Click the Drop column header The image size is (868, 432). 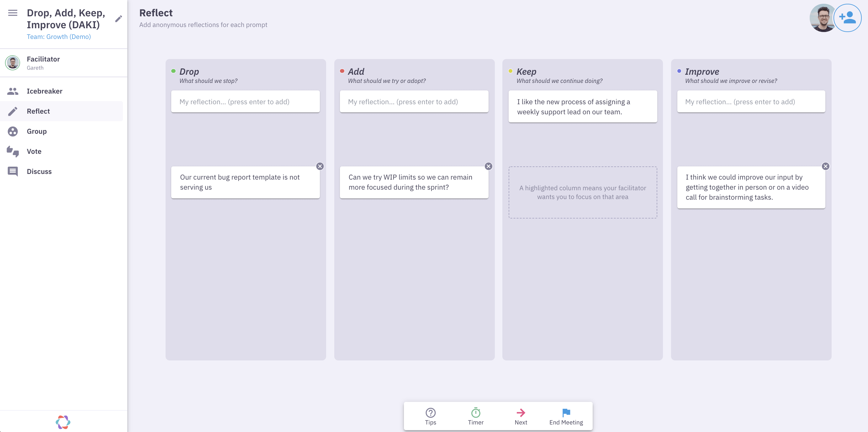pyautogui.click(x=189, y=72)
